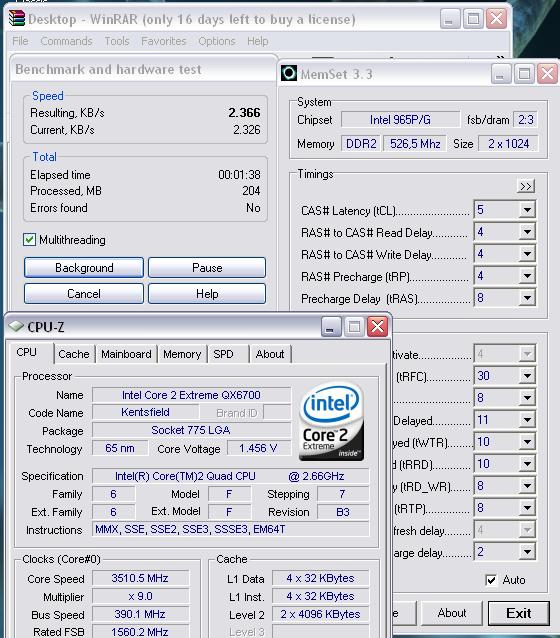Open the RAS# Precharge (tRP) dropdown
This screenshot has width=560, height=638.
pos(527,276)
